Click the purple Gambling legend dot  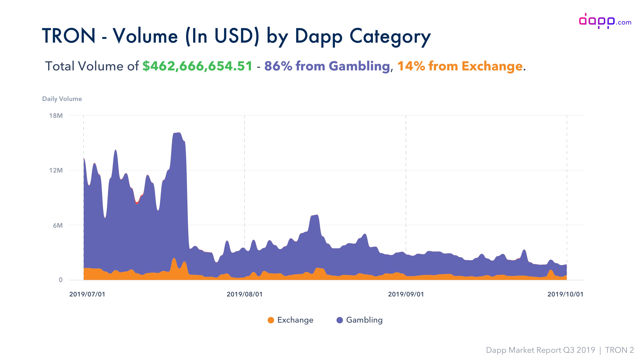click(340, 320)
